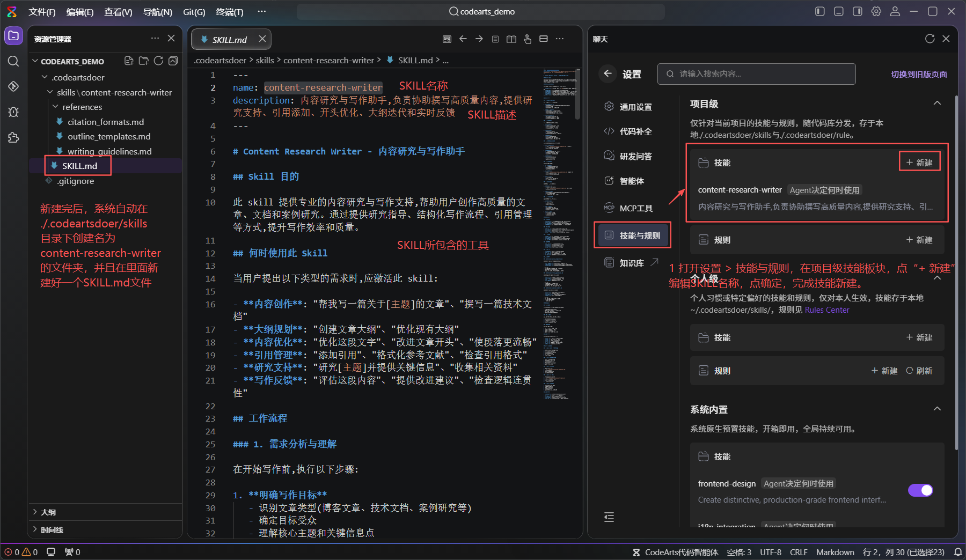This screenshot has height=560, width=966.
Task: Open editor toolbar more actions
Action: point(560,39)
